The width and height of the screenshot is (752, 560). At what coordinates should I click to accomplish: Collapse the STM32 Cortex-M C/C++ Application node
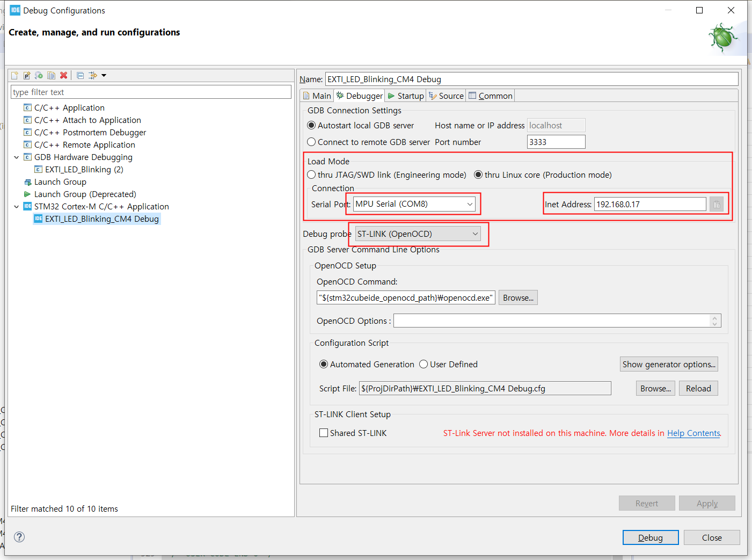coord(17,206)
